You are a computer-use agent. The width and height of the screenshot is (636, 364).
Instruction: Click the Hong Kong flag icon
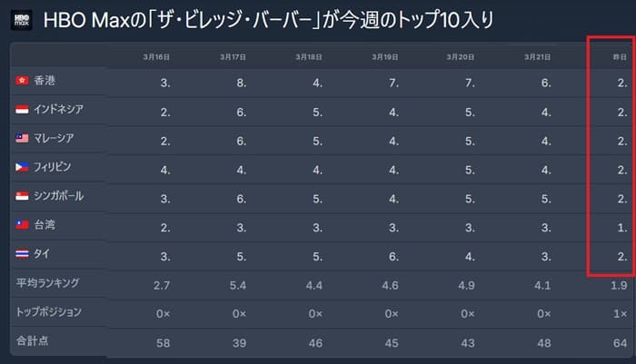[22, 81]
